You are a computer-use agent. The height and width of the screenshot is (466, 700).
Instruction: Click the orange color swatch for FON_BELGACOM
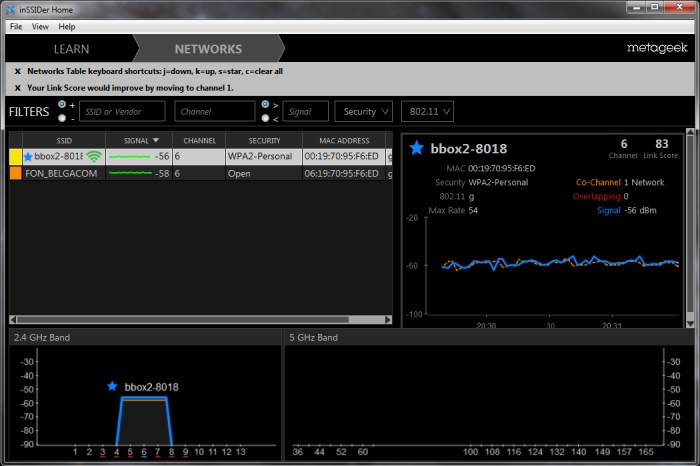(16, 173)
